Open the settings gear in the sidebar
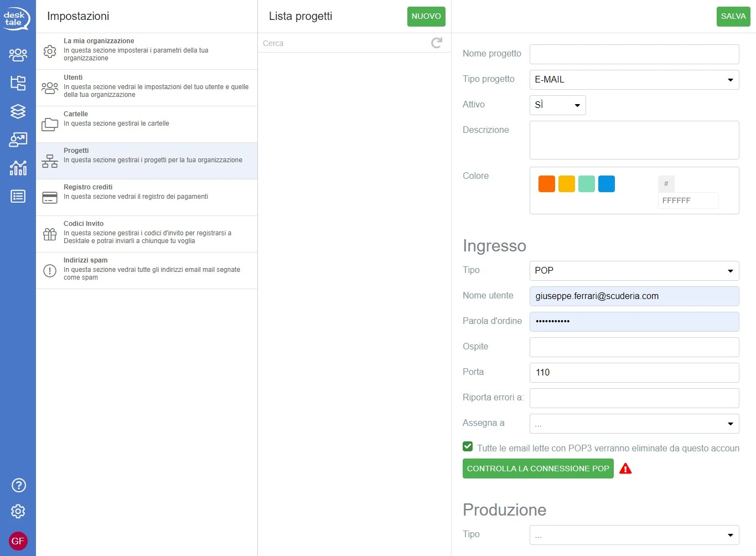 click(x=18, y=511)
